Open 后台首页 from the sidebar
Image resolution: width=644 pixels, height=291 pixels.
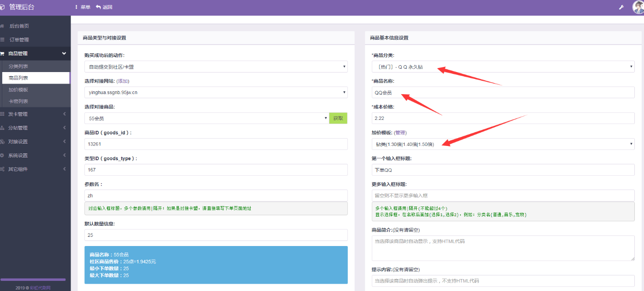(x=19, y=26)
